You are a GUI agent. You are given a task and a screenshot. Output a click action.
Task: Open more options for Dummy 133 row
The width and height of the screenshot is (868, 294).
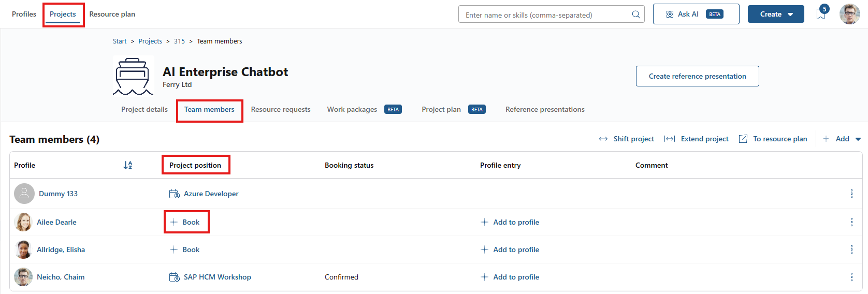pyautogui.click(x=851, y=194)
